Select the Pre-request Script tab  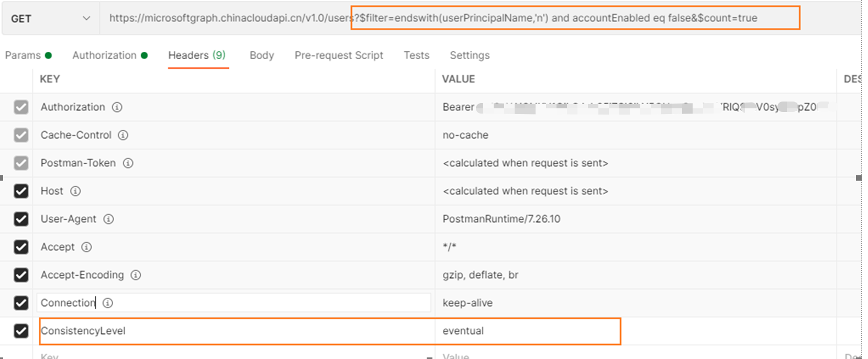click(x=339, y=55)
